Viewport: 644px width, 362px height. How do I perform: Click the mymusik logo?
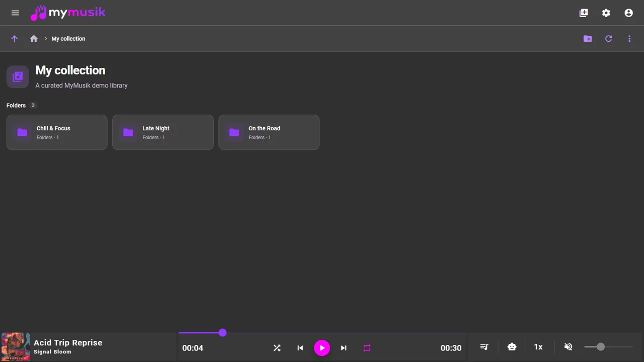(x=68, y=13)
